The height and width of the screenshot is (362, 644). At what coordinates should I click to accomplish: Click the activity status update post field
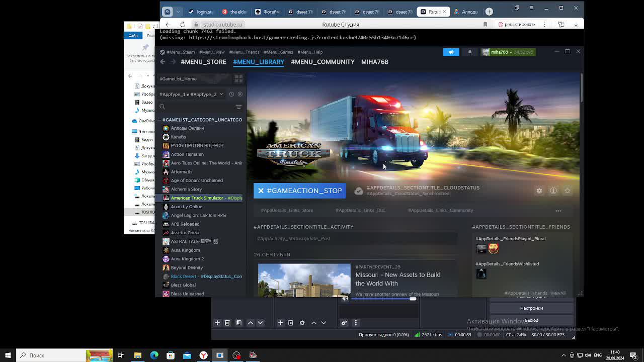tap(356, 239)
